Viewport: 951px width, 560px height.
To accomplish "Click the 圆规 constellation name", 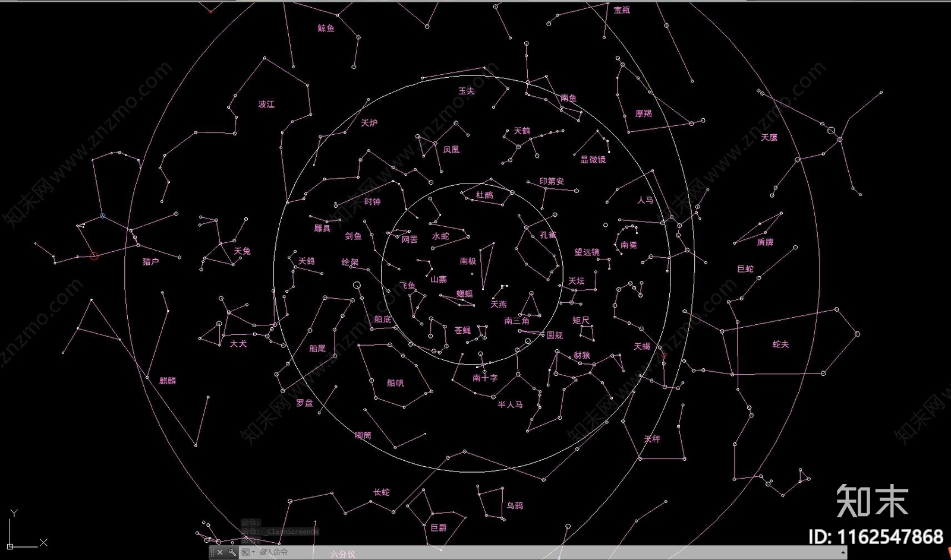I will coord(555,336).
